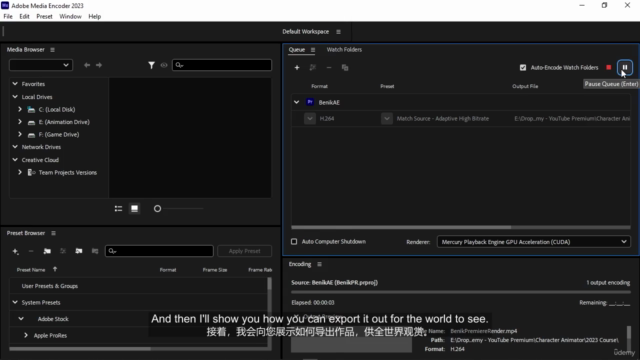Viewport: 640px width, 360px height.
Task: Open the File menu
Action: (x=8, y=16)
